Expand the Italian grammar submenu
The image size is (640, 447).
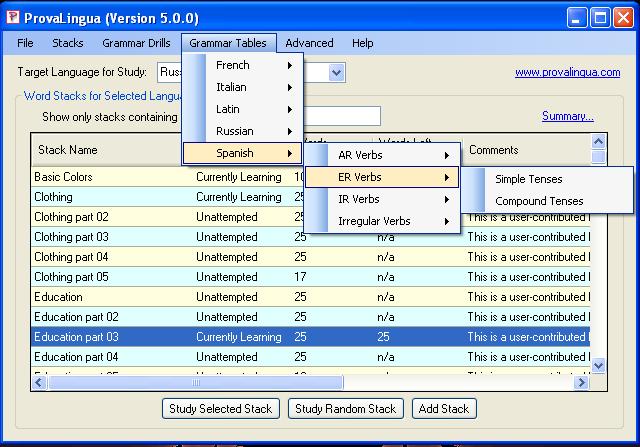point(242,87)
